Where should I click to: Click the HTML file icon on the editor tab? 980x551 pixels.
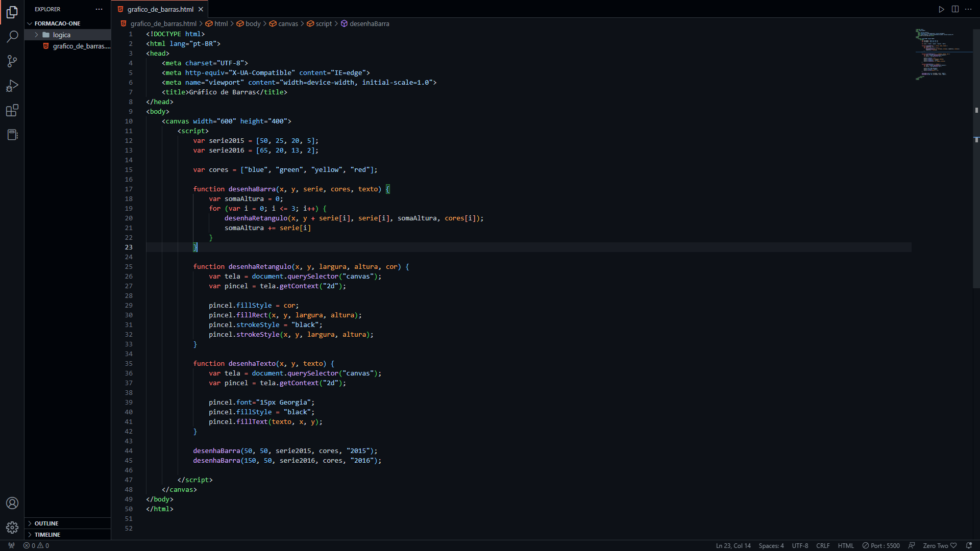(120, 9)
